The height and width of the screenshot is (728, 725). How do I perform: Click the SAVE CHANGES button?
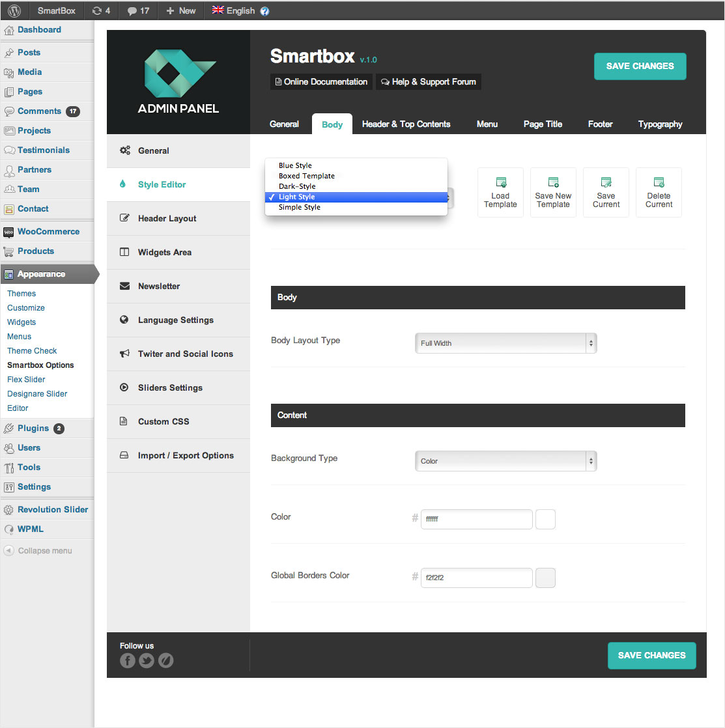[x=639, y=66]
